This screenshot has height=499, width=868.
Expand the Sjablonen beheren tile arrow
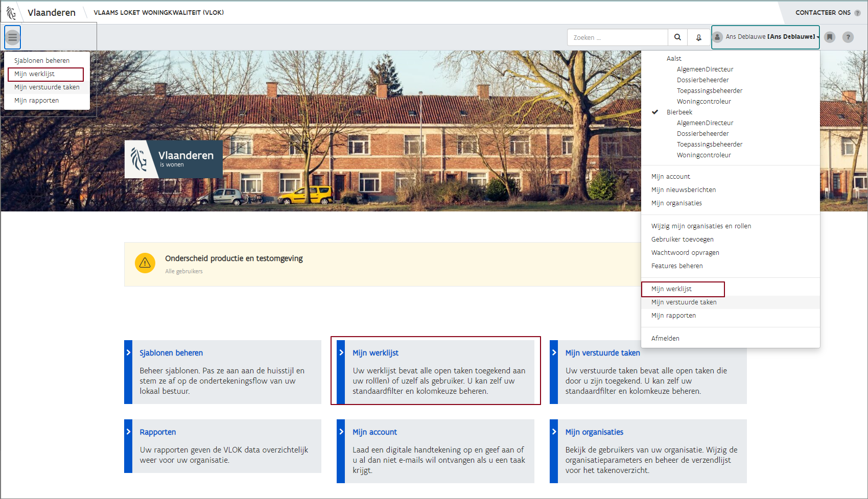(128, 353)
